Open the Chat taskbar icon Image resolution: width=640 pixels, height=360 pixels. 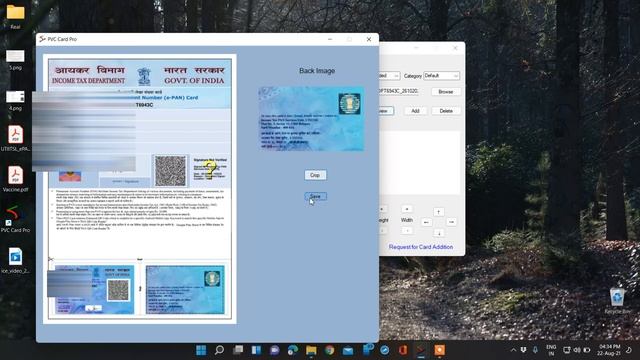(275, 350)
